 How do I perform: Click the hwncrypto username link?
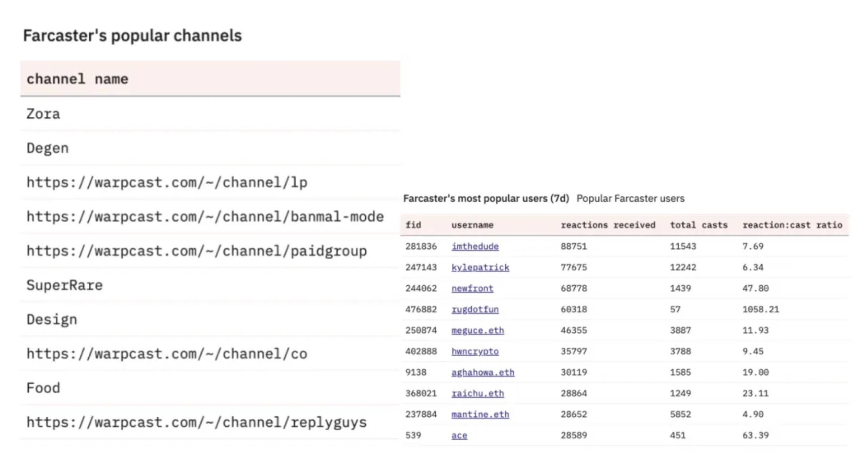click(475, 352)
